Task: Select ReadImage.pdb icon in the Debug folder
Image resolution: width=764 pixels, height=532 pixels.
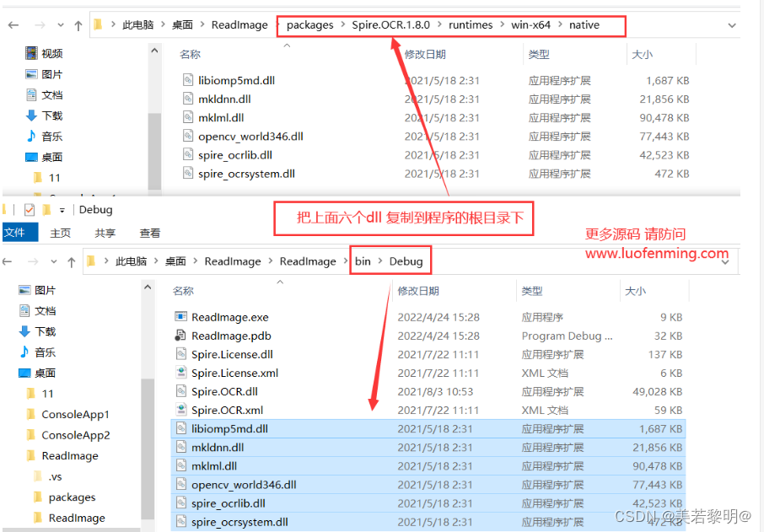Action: (180, 336)
